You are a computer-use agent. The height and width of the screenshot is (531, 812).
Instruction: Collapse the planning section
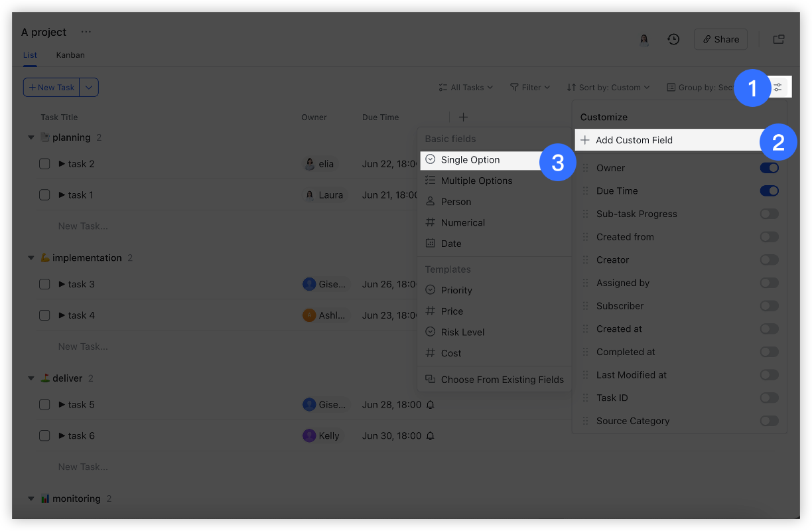(31, 137)
